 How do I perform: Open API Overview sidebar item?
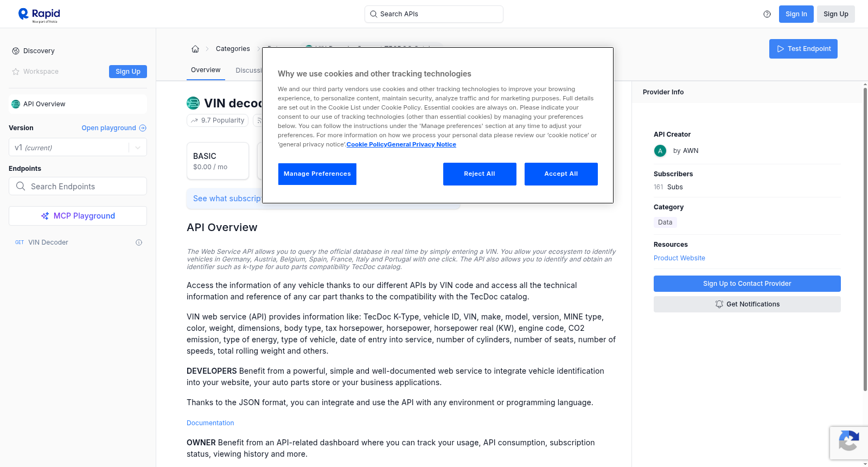click(78, 104)
